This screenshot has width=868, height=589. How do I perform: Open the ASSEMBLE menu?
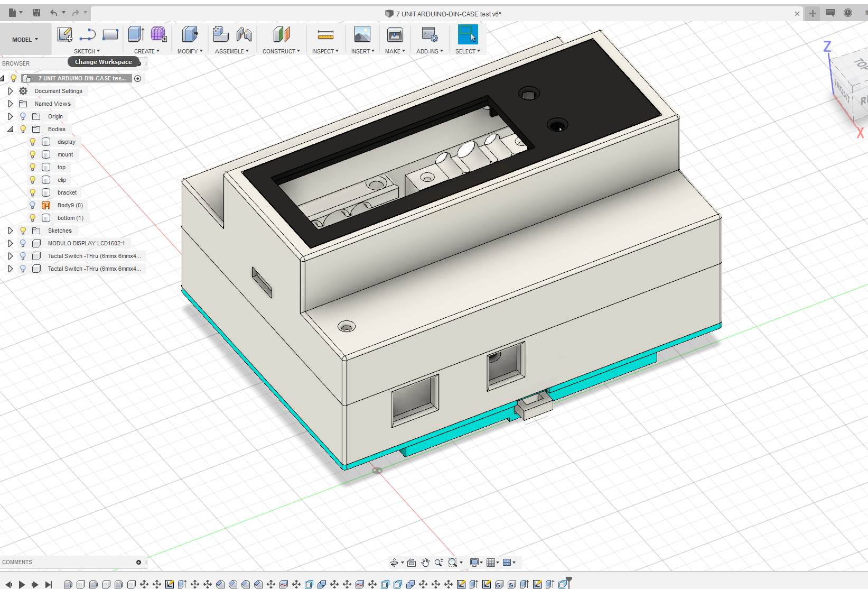tap(232, 51)
